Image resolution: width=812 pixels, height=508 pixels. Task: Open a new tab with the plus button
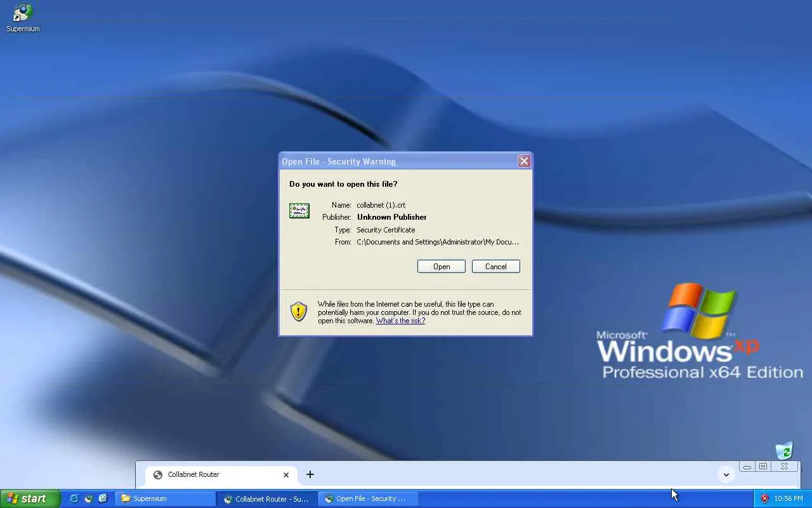[x=310, y=474]
